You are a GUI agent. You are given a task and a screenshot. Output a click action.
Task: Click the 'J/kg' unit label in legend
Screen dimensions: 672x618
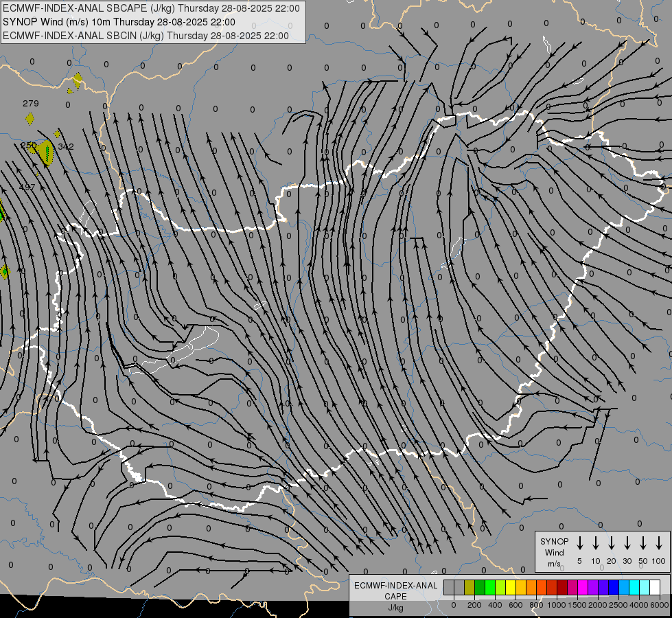(x=395, y=608)
